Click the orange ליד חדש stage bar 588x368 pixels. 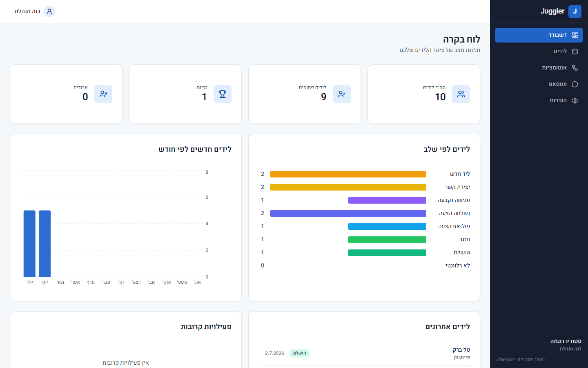click(x=348, y=174)
